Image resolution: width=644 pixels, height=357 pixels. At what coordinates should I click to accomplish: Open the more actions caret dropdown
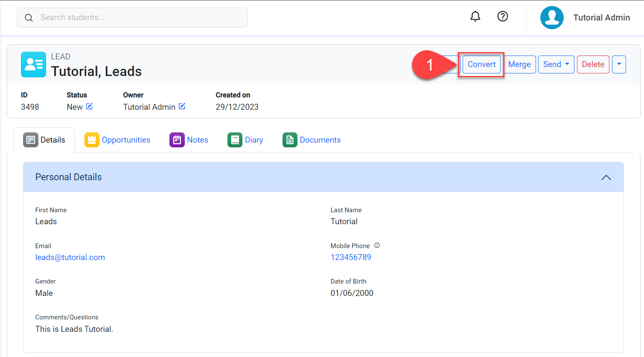(619, 64)
